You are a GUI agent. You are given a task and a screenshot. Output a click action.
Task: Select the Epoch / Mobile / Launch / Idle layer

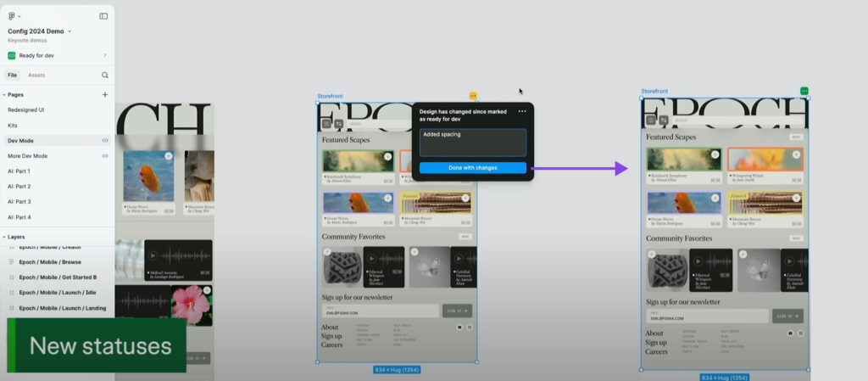click(x=58, y=293)
